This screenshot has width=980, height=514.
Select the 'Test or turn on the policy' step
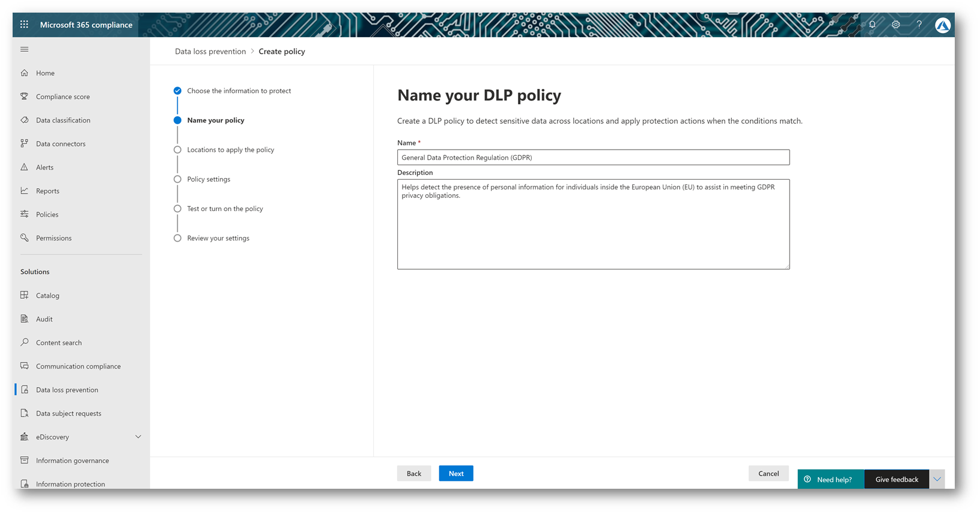point(177,209)
